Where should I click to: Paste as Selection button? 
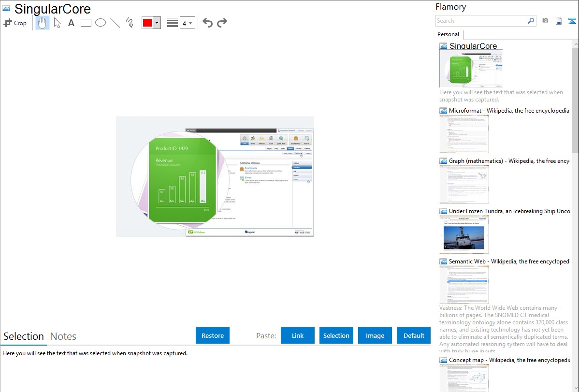pos(336,335)
